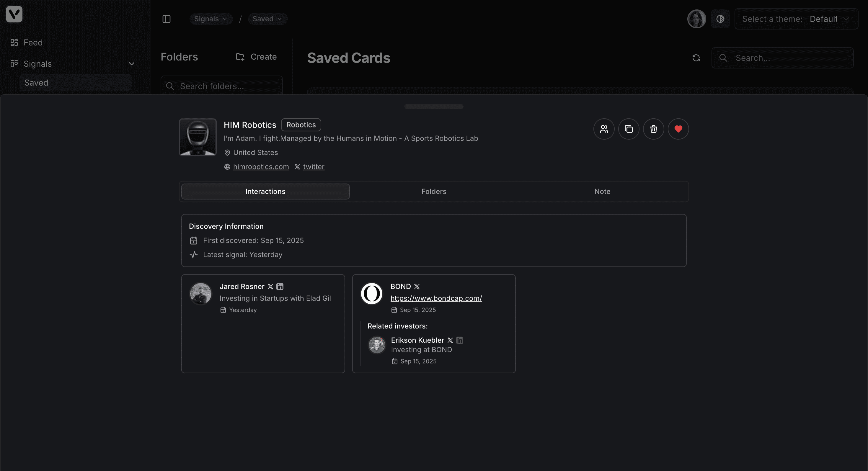Open BOND's X profile icon

(x=417, y=286)
